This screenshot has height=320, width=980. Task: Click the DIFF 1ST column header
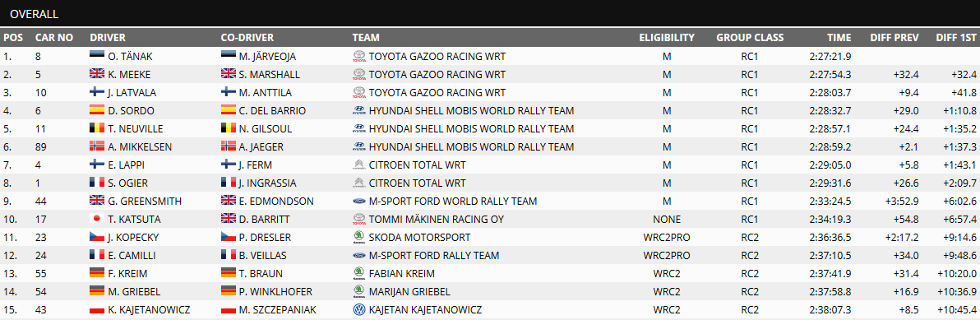pos(956,38)
